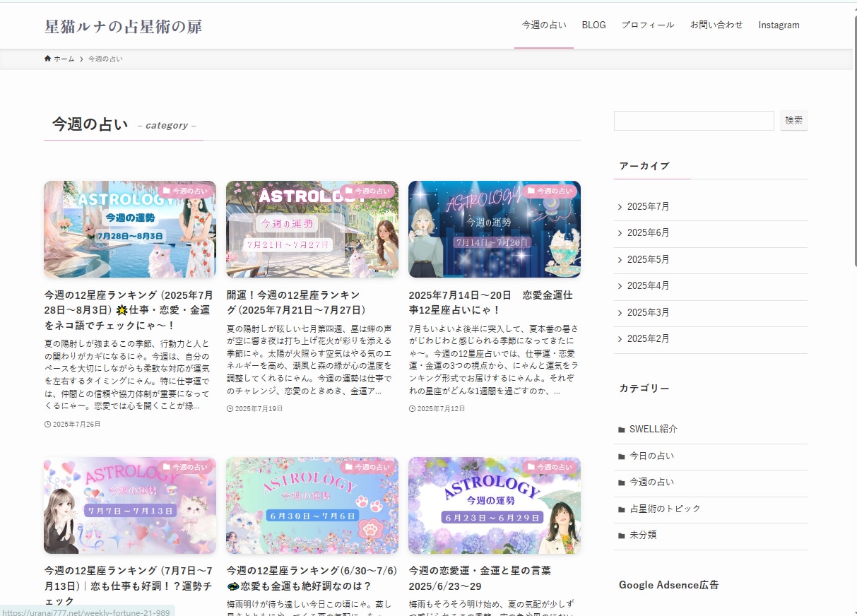This screenshot has height=616, width=857.
Task: Open the SWELL紹介 category link
Action: (x=653, y=430)
